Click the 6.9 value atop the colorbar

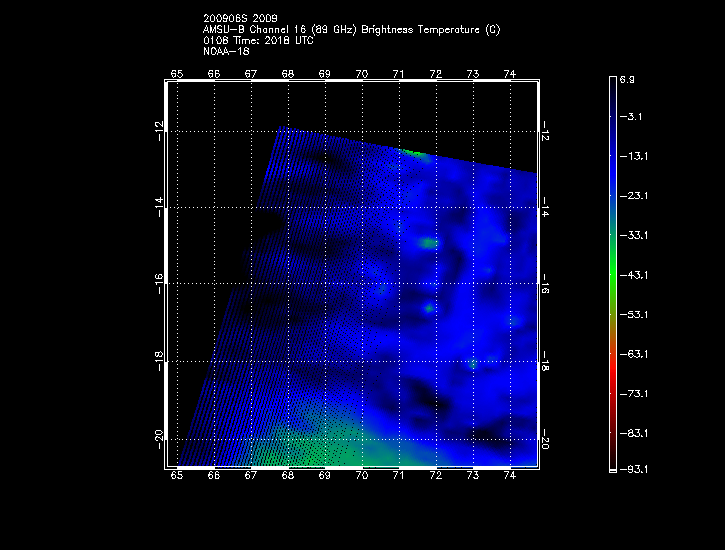[627, 78]
